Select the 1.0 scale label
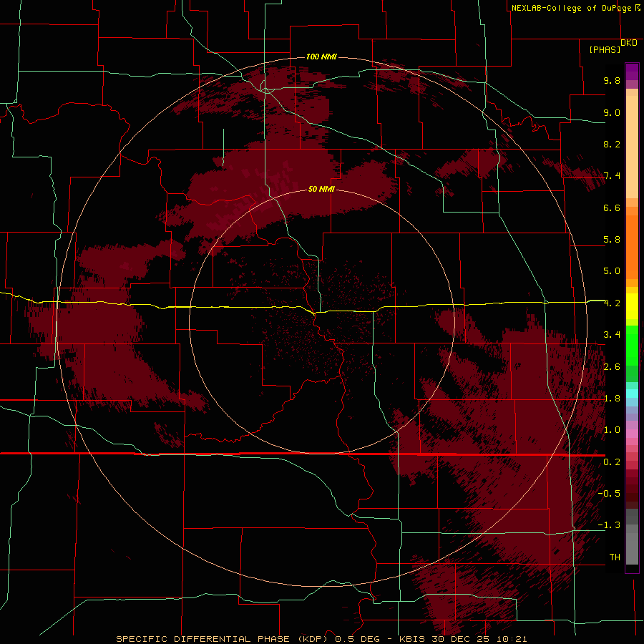This screenshot has height=644, width=644. tap(612, 430)
